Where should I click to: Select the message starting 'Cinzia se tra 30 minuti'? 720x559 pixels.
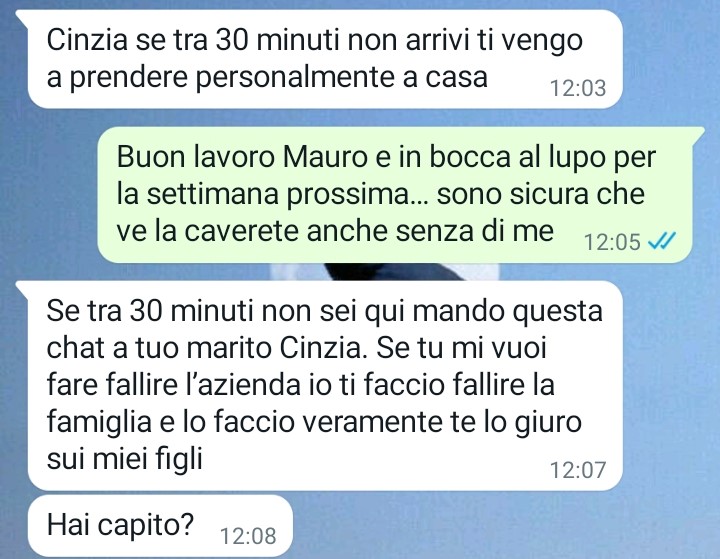pyautogui.click(x=325, y=59)
